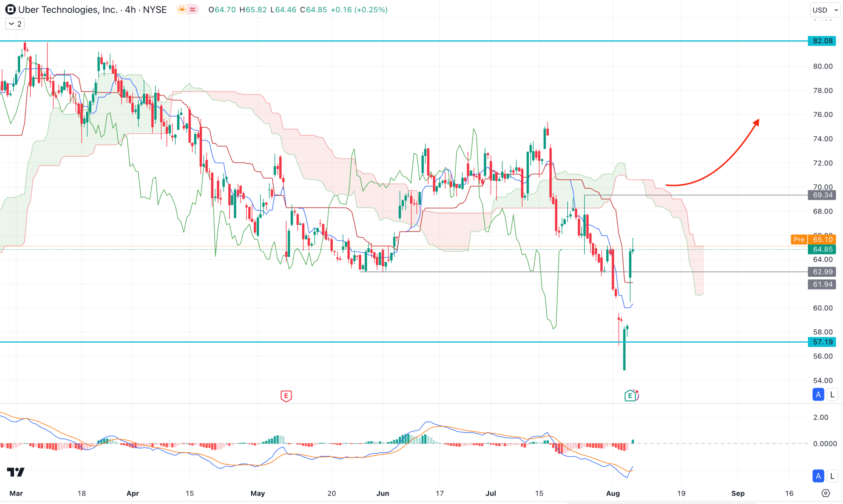Click the Sep label on time axis
This screenshot has height=504, width=843.
click(738, 493)
